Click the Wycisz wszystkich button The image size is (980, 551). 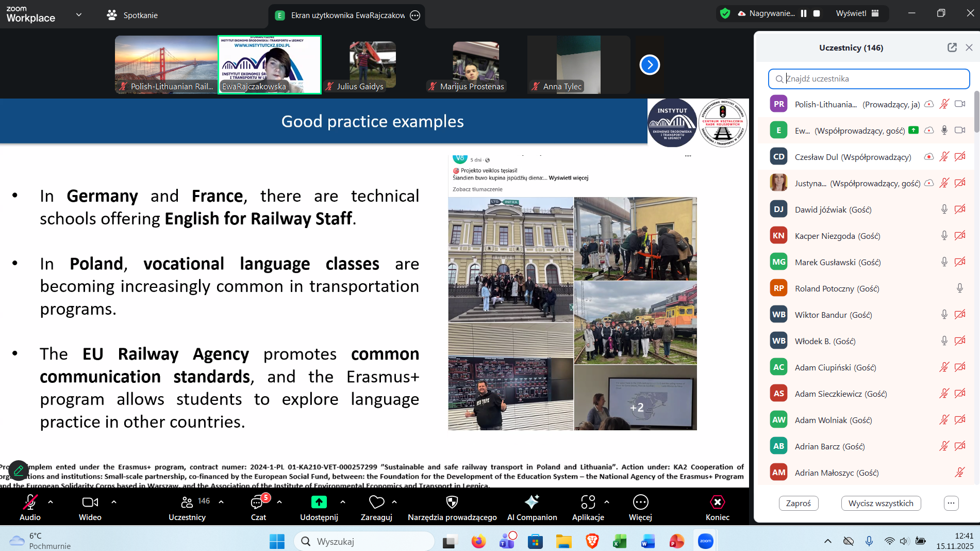coord(881,503)
